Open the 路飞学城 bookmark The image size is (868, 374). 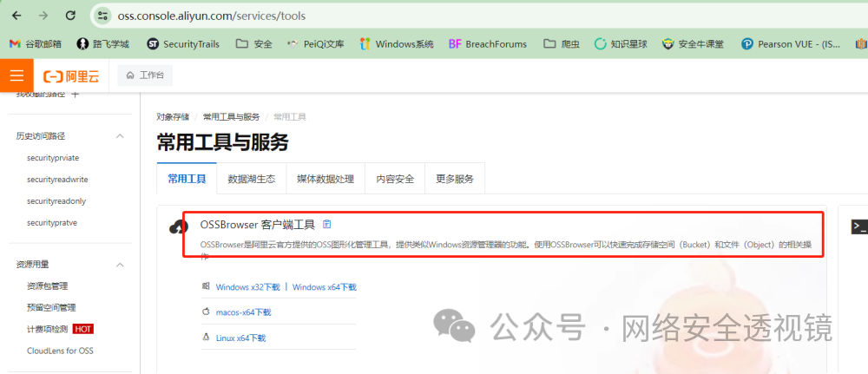click(x=103, y=43)
